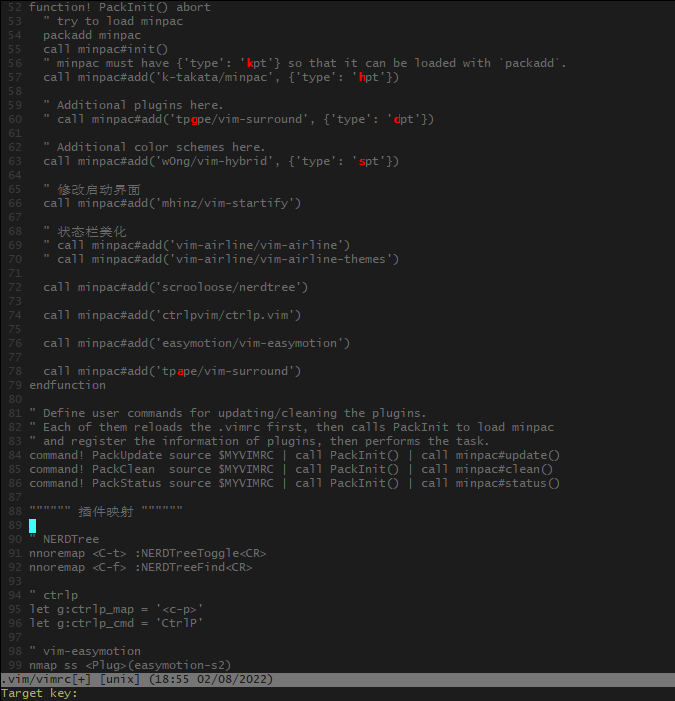Click the 'ctrlp' comment on line 94
The image size is (675, 701).
(60, 595)
